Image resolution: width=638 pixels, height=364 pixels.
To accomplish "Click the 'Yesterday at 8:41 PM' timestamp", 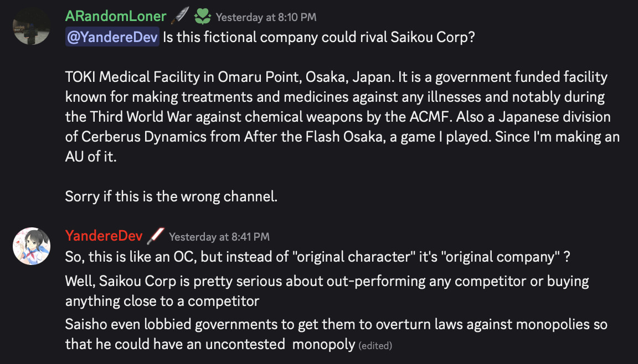I will coord(219,237).
